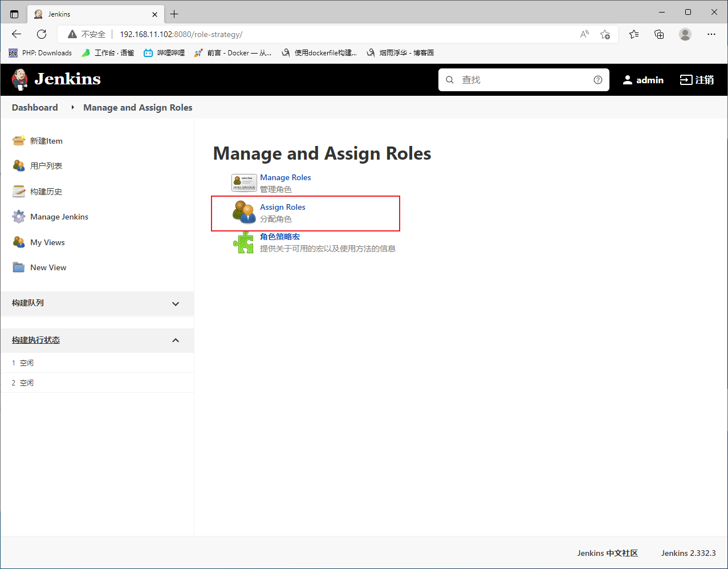This screenshot has height=569, width=728.
Task: Open the Manage Roles link
Action: tap(285, 177)
